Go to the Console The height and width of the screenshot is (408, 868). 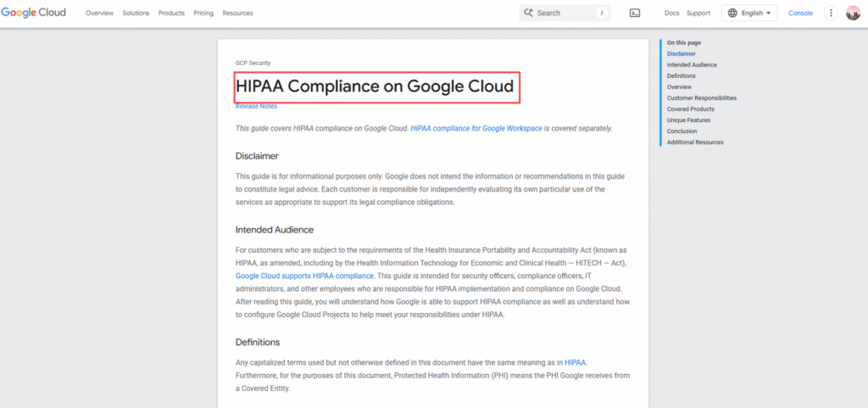800,14
